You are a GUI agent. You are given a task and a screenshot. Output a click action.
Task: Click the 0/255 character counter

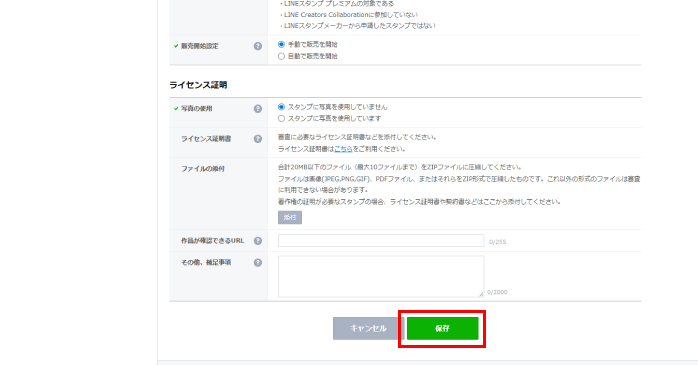(497, 242)
